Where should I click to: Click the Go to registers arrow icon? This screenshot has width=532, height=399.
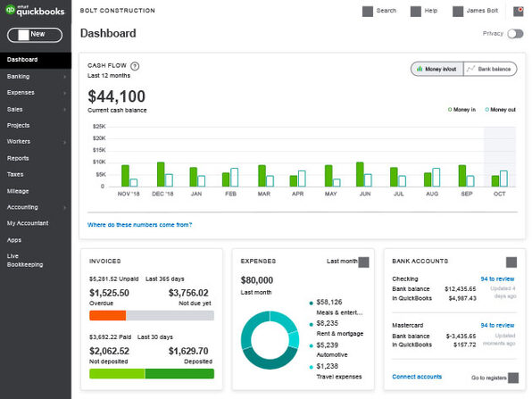(513, 378)
